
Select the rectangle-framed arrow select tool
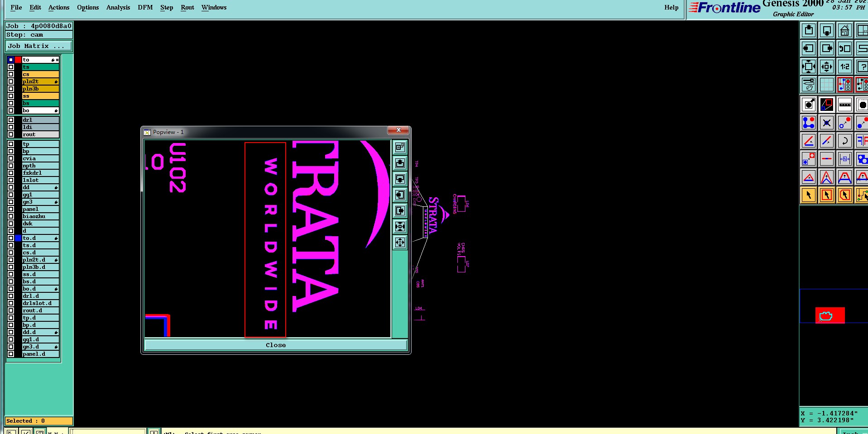pyautogui.click(x=827, y=195)
